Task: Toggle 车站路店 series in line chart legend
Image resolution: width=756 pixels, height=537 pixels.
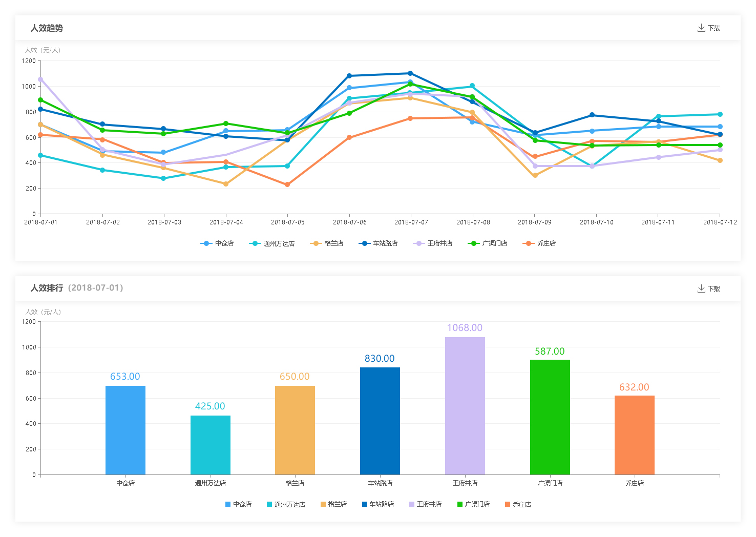Action: coord(378,243)
